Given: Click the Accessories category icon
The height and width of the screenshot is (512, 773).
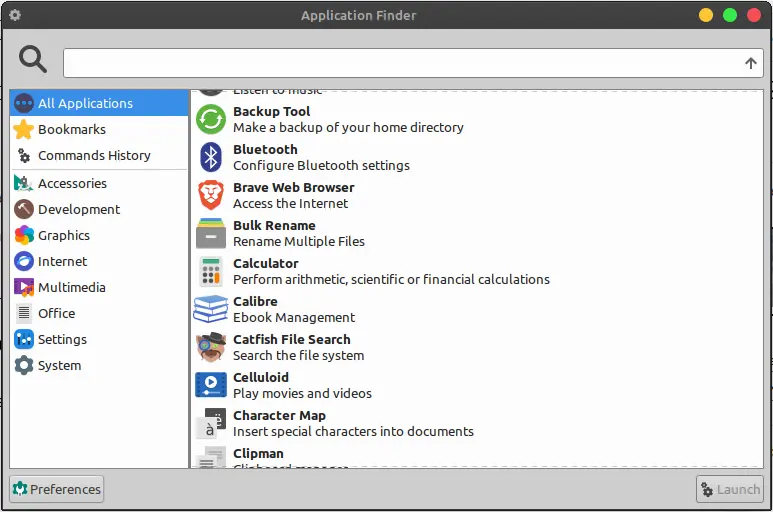Looking at the screenshot, I should 24,183.
